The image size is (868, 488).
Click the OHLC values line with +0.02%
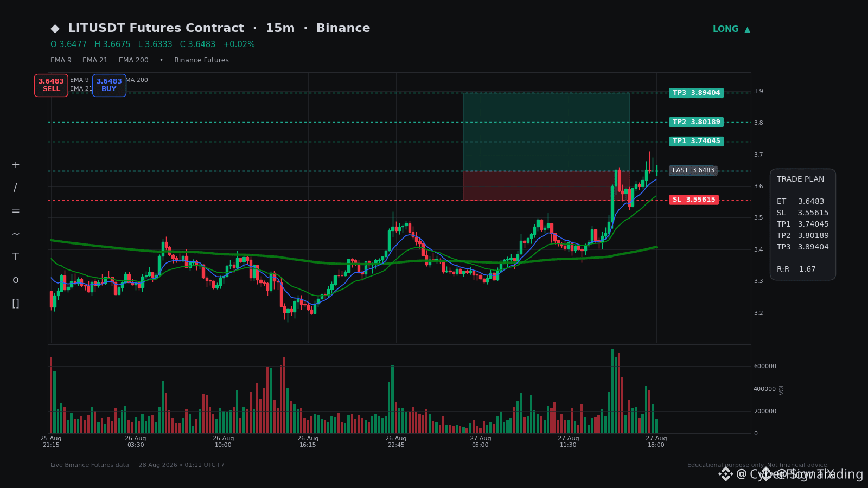tap(152, 44)
